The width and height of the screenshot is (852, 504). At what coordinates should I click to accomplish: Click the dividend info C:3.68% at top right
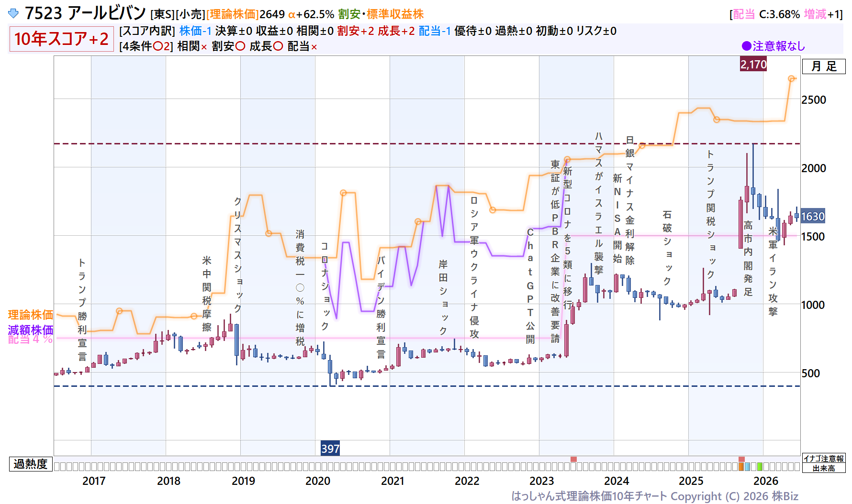[779, 14]
